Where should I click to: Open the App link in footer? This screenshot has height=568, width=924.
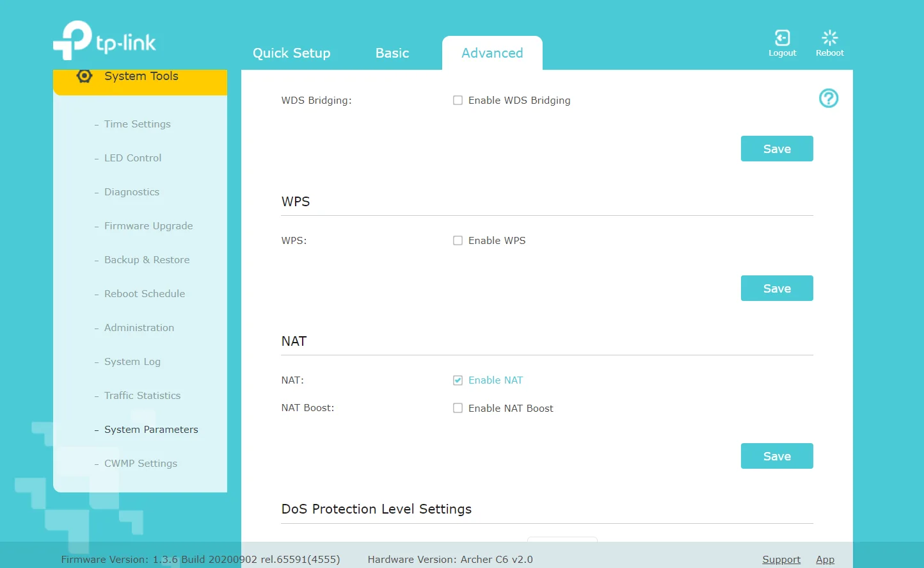[x=825, y=559]
